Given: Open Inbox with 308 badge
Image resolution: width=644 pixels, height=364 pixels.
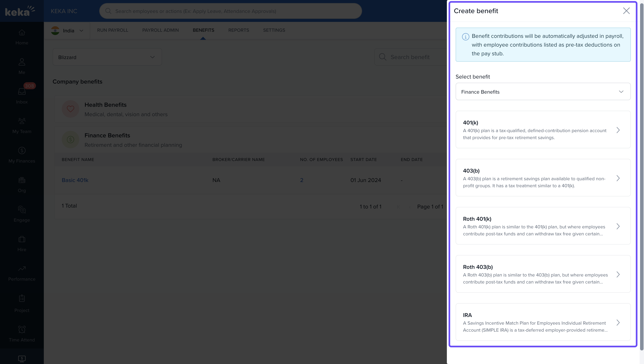Looking at the screenshot, I should (22, 95).
